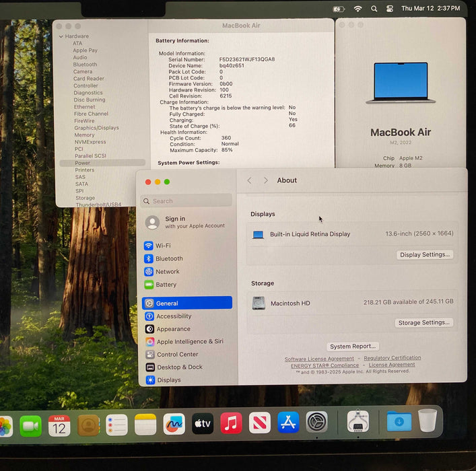Click the Built-in Liquid Retina Display icon

click(x=258, y=235)
